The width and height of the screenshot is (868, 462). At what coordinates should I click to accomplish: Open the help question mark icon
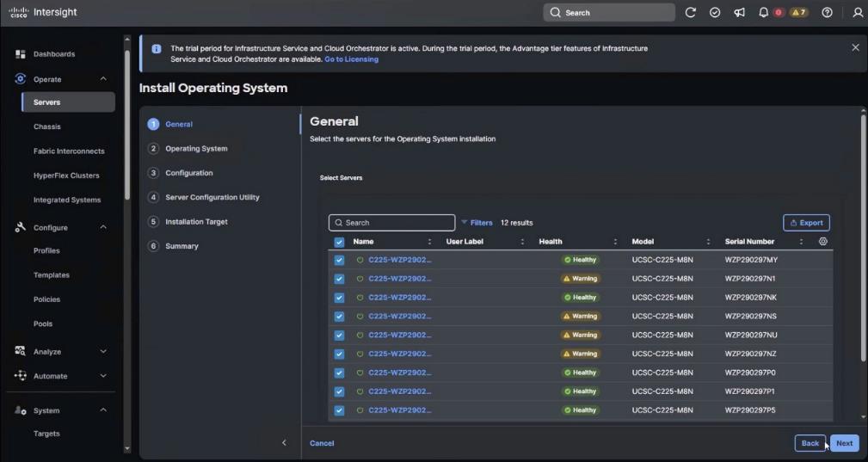click(x=827, y=13)
